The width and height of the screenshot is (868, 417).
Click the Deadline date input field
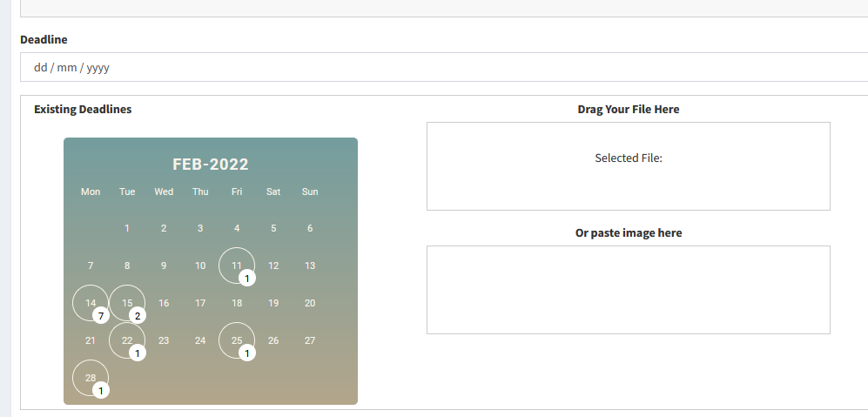(x=435, y=67)
